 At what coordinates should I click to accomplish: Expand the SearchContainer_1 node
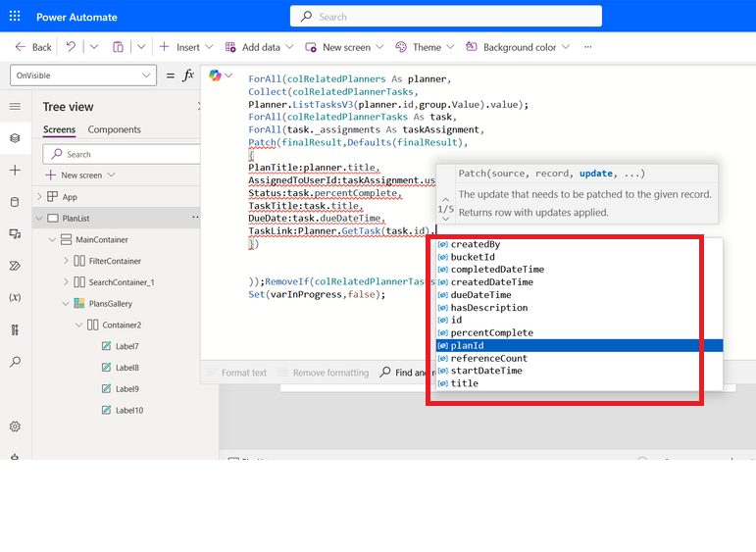tap(66, 282)
